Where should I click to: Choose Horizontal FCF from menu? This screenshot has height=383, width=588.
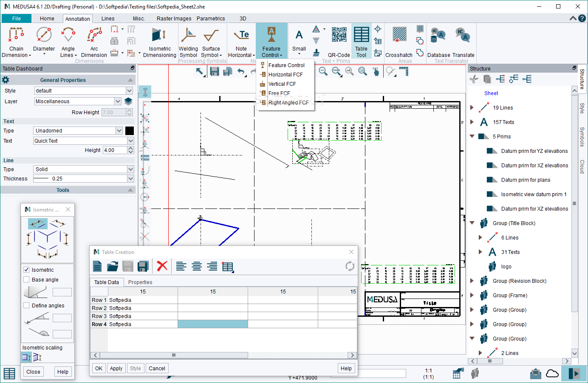[286, 75]
